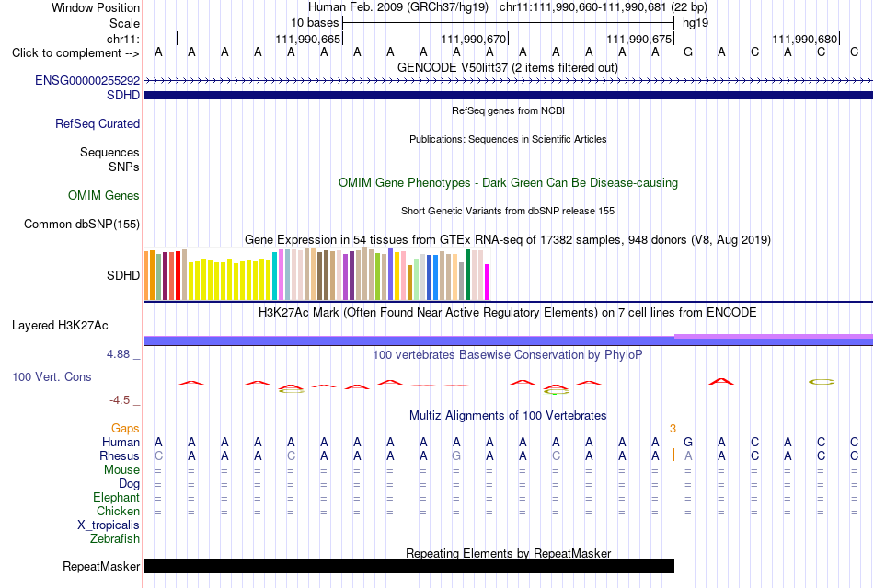This screenshot has height=588, width=874.
Task: Click the Sequences track label
Action: point(109,152)
